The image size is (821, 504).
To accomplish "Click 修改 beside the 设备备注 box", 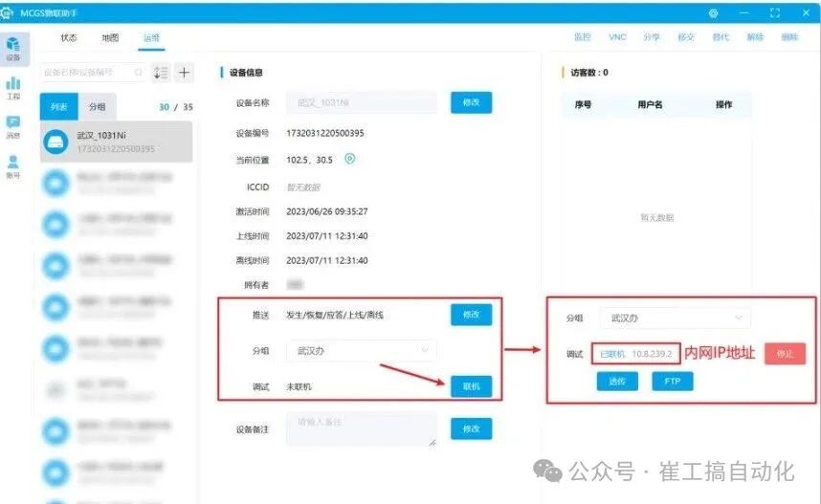I will click(471, 428).
